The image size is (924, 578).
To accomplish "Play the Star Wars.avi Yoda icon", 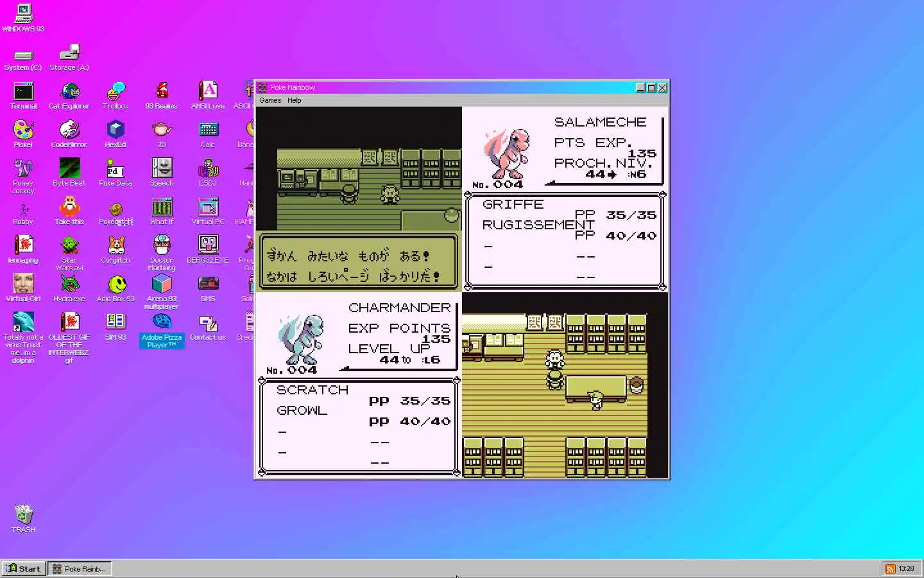I will [69, 254].
